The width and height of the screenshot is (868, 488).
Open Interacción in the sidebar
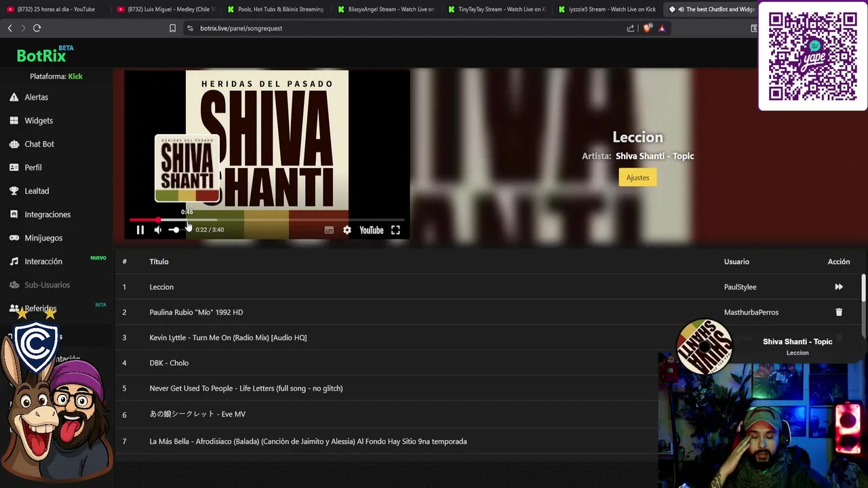[x=43, y=262]
